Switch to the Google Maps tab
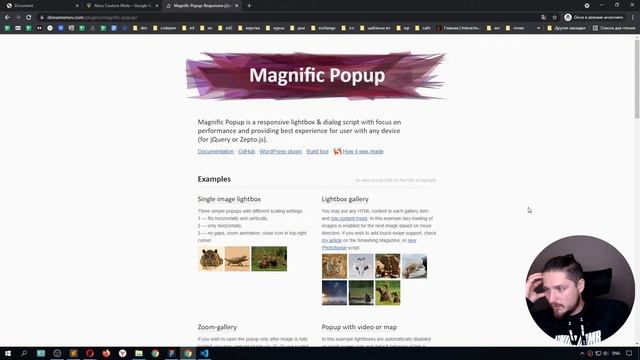Image resolution: width=640 pixels, height=360 pixels. (x=122, y=6)
